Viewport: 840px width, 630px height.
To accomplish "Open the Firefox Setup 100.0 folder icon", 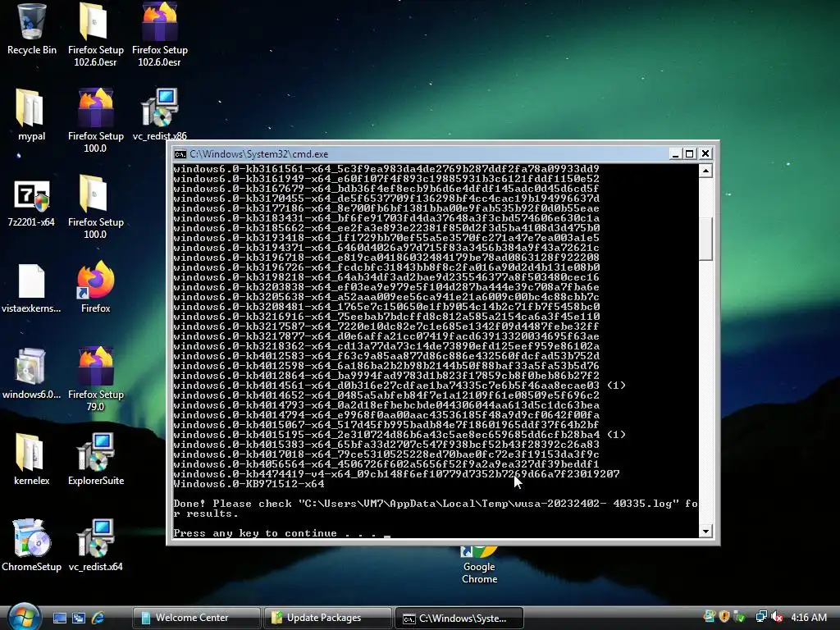I will pyautogui.click(x=95, y=207).
